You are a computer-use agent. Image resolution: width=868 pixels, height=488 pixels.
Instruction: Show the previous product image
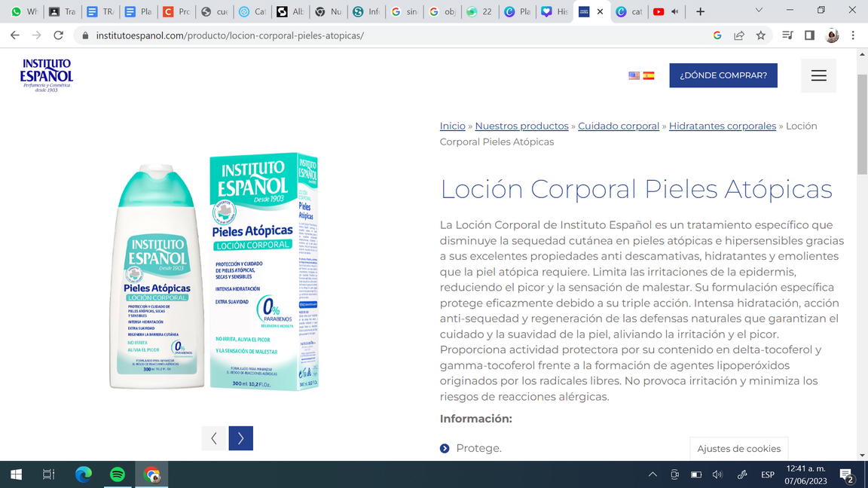tap(214, 438)
